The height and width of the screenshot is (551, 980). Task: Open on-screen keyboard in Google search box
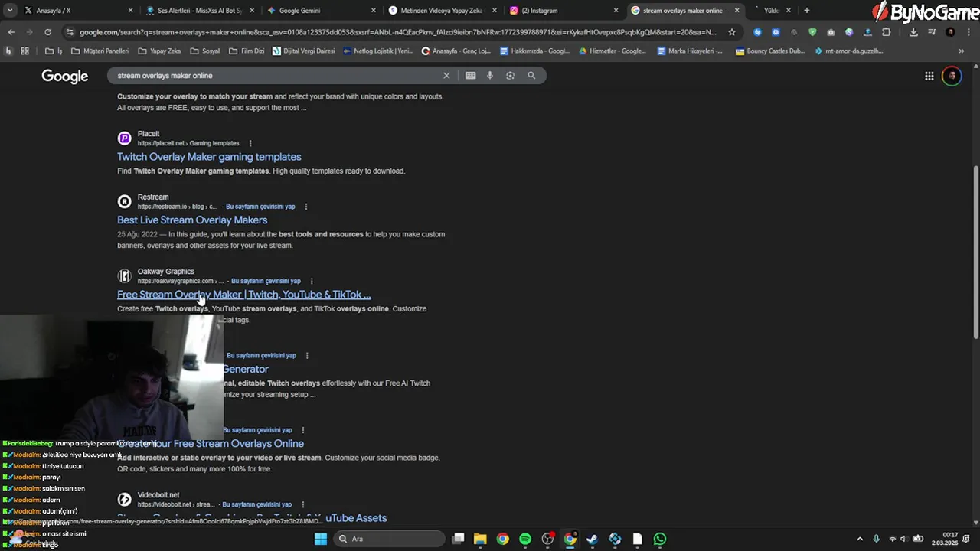[x=470, y=75]
